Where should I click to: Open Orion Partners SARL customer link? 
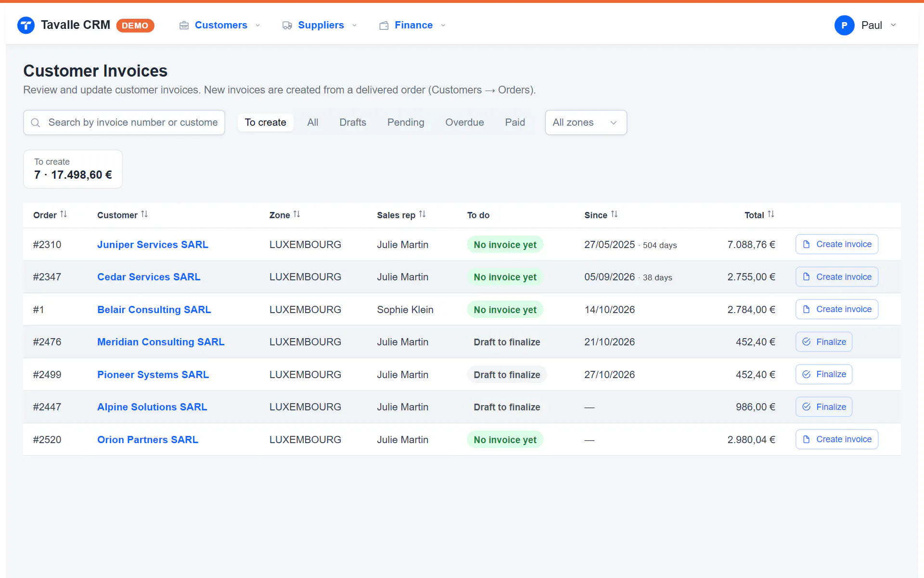click(x=148, y=440)
